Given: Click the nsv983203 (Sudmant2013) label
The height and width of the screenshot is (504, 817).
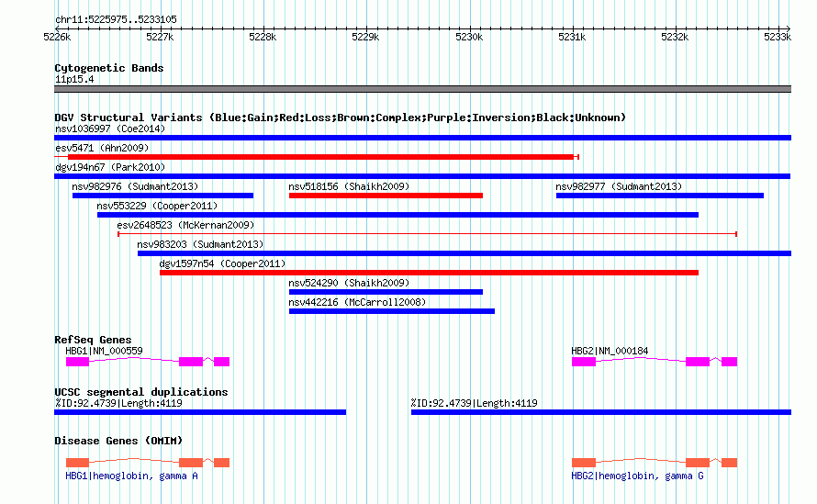Looking at the screenshot, I should pos(200,244).
